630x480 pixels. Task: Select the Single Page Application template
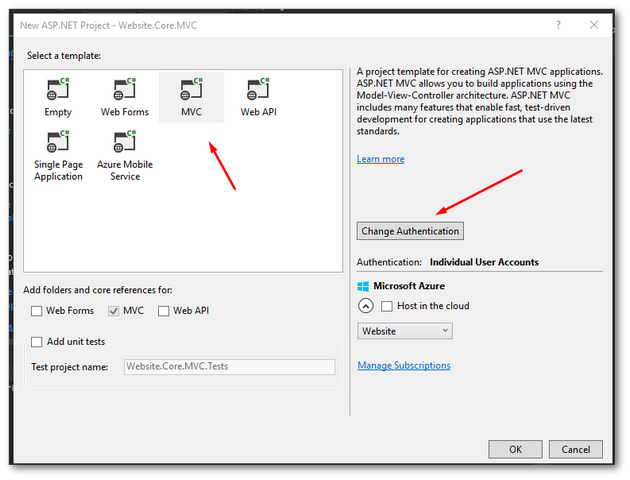[58, 147]
